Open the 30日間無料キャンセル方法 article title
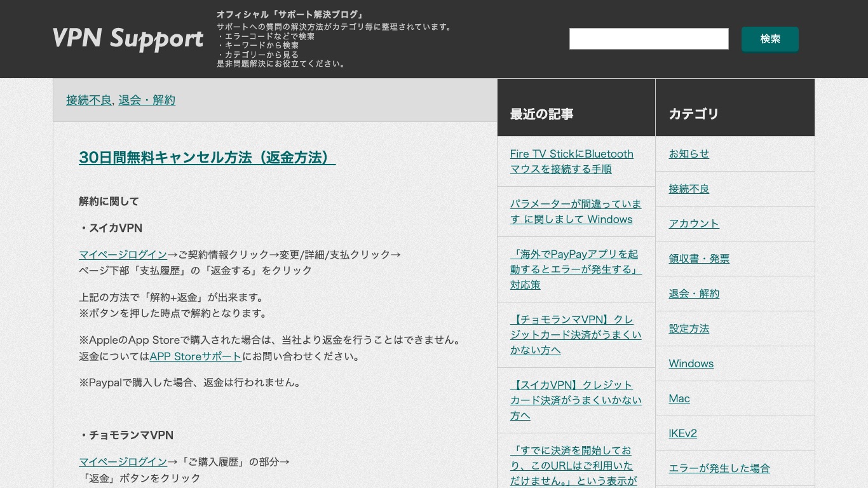This screenshot has height=488, width=868. [x=207, y=158]
